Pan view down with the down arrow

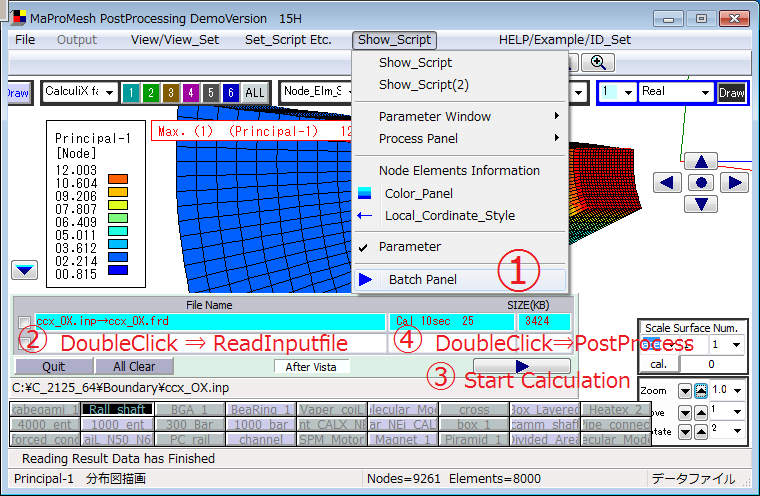701,204
